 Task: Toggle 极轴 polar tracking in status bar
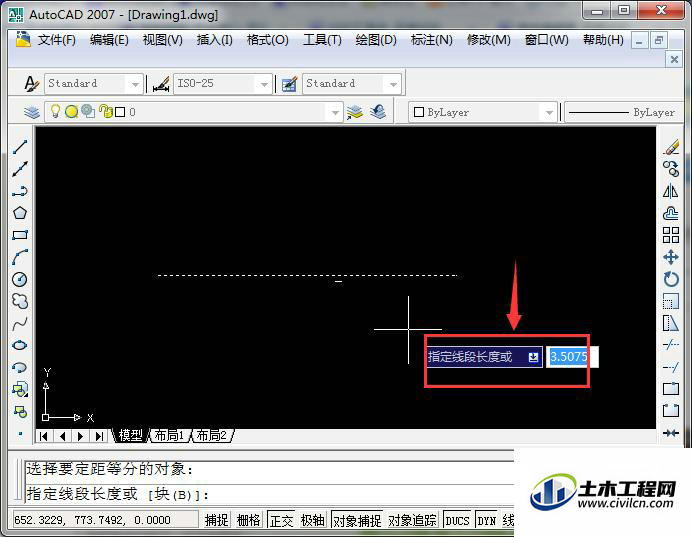point(312,520)
